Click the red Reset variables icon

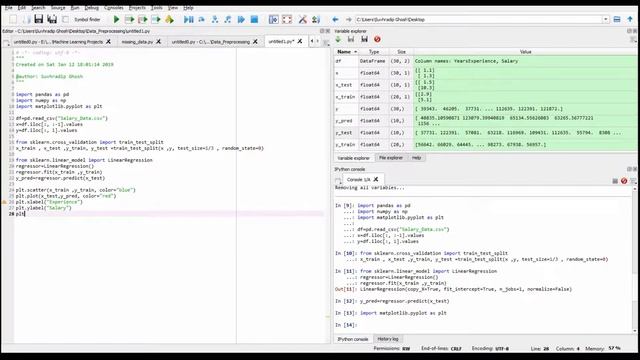click(377, 39)
